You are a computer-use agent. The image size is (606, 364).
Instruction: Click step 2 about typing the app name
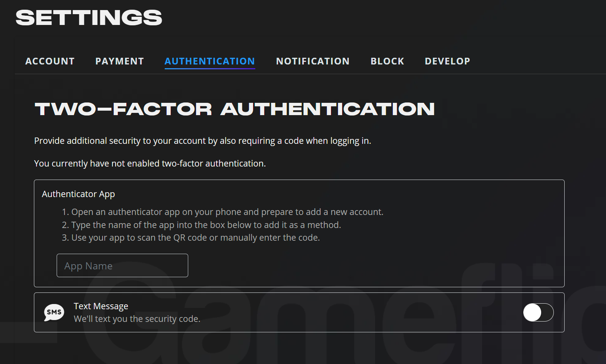(206, 225)
